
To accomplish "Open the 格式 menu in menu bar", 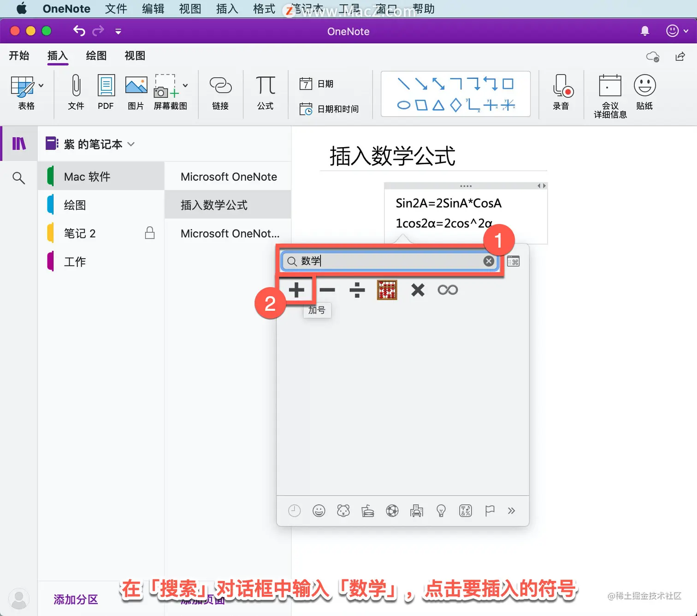I will (x=264, y=9).
